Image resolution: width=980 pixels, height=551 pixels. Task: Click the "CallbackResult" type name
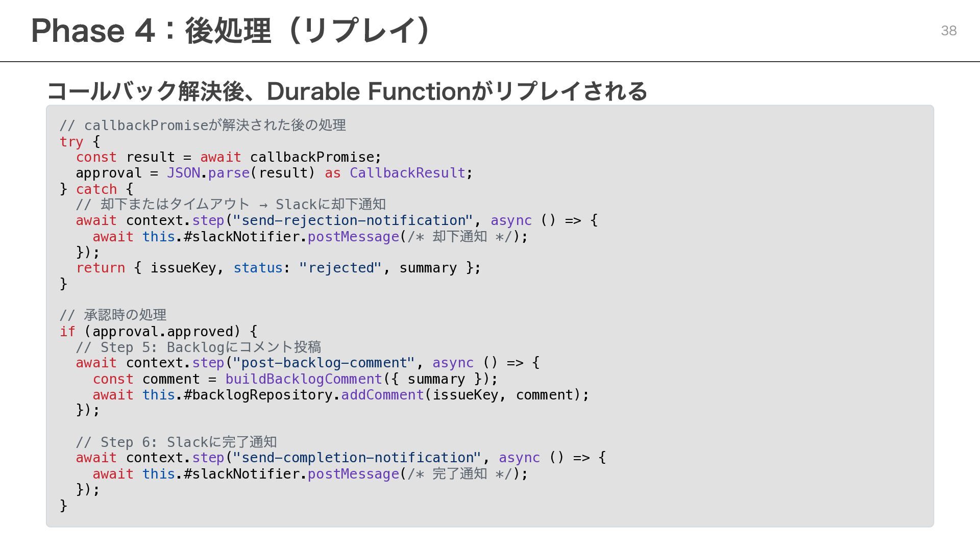[407, 173]
